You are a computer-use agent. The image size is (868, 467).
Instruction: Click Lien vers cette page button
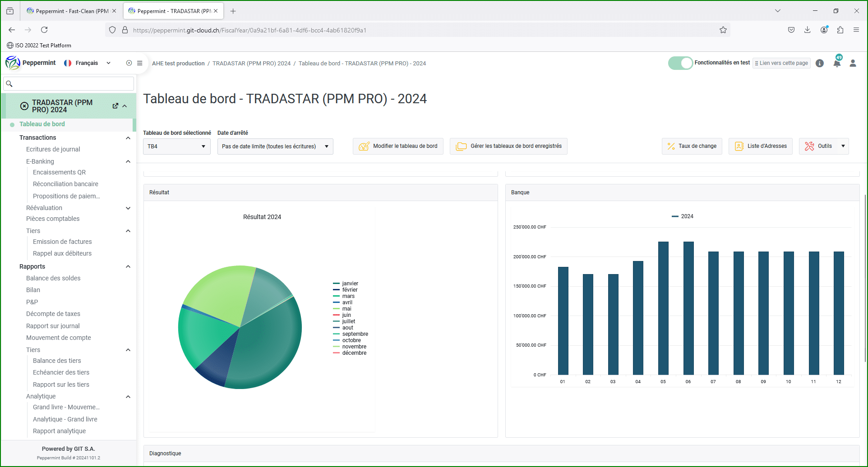pyautogui.click(x=781, y=63)
